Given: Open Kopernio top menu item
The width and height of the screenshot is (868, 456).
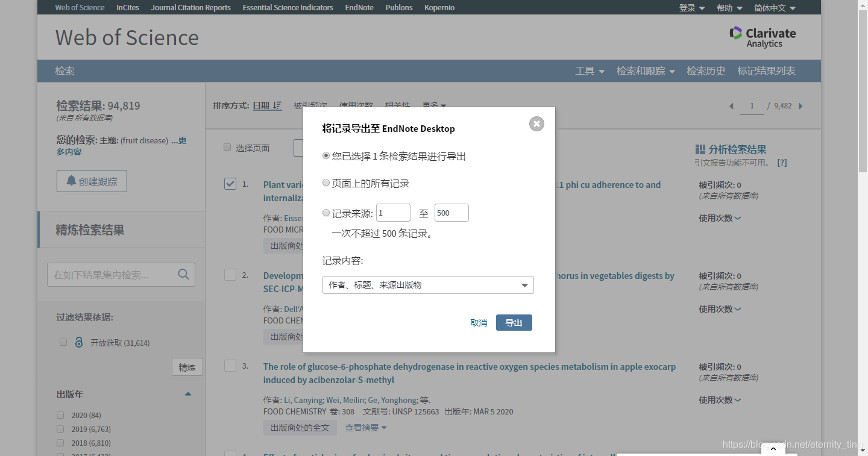Looking at the screenshot, I should [439, 8].
